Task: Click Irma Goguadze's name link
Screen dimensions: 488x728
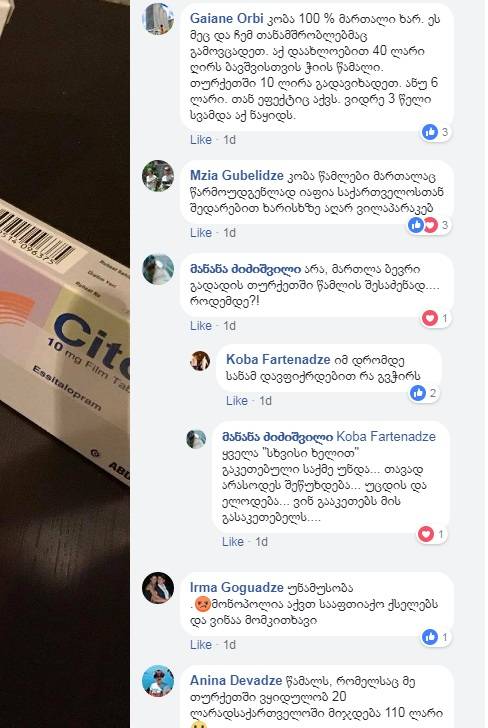Action: tap(236, 587)
